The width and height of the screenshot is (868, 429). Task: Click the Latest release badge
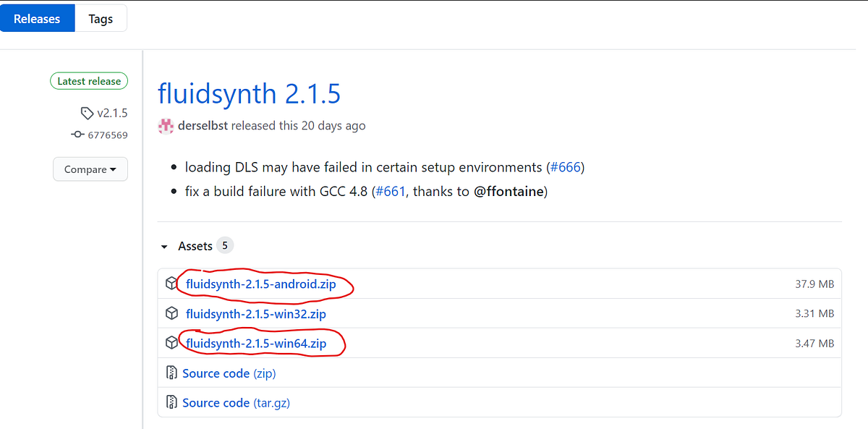coord(89,80)
